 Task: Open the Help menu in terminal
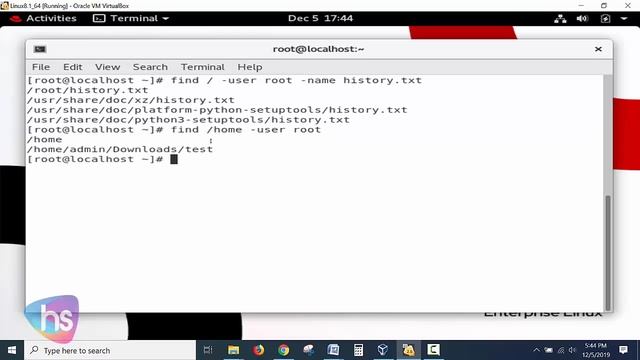250,67
